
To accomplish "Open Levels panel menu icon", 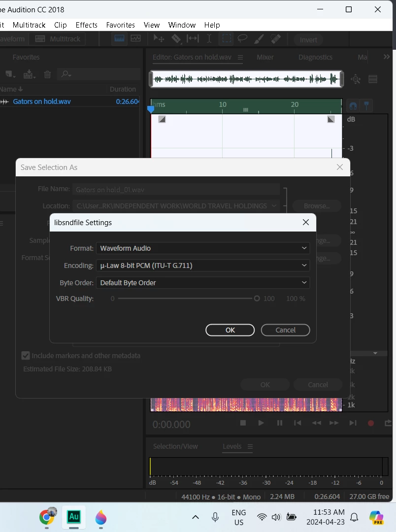I will click(x=250, y=446).
